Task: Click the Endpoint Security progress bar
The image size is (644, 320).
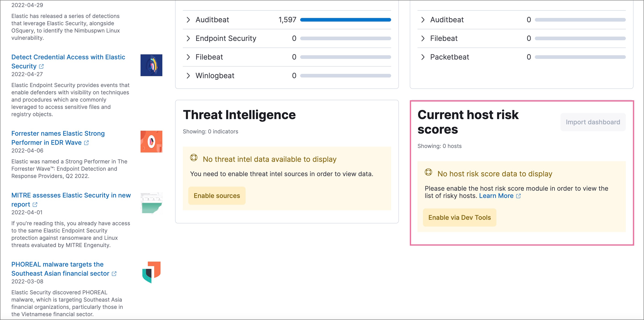Action: 345,38
